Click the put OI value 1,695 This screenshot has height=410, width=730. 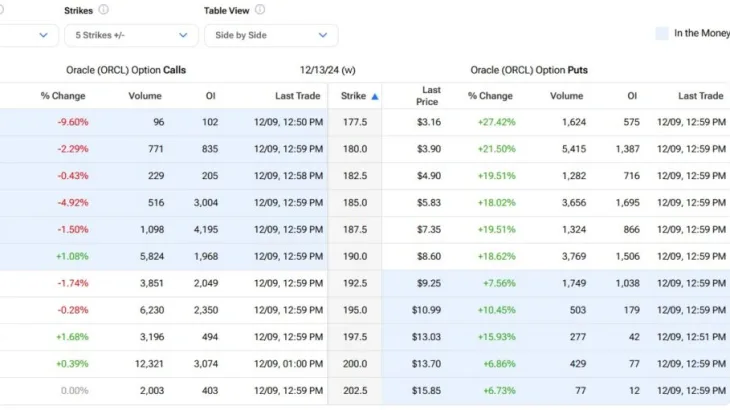coord(628,203)
